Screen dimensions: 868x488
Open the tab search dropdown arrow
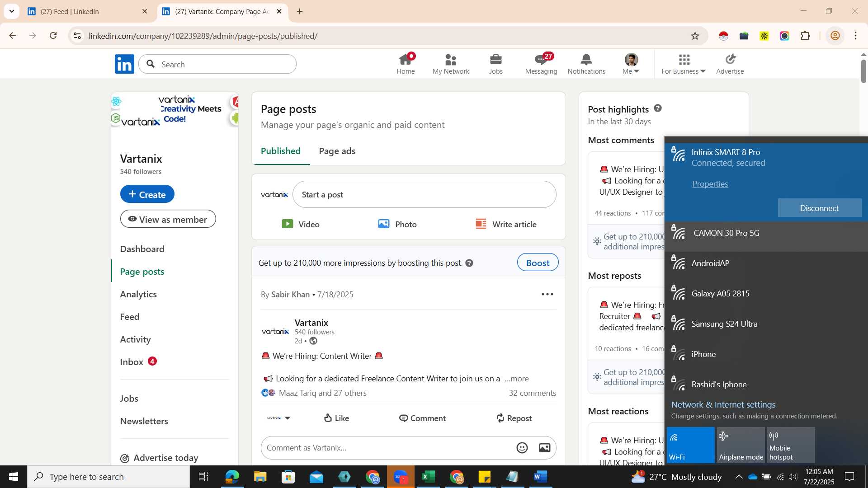click(x=12, y=11)
